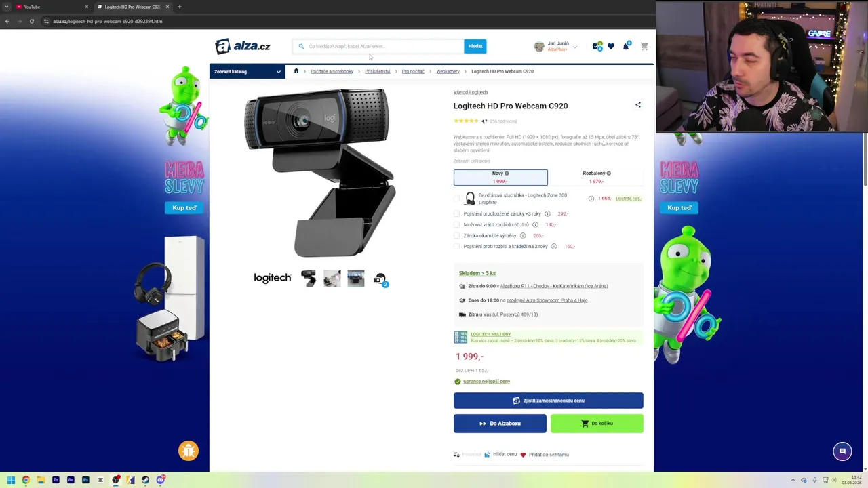Viewport: 868px width, 488px height.
Task: Click info icon for Možnost vrátit zboží
Action: [535, 225]
